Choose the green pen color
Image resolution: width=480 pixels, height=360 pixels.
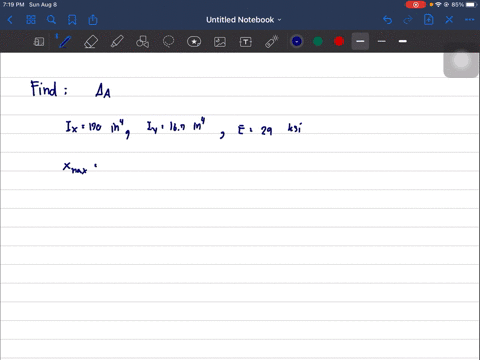click(318, 41)
